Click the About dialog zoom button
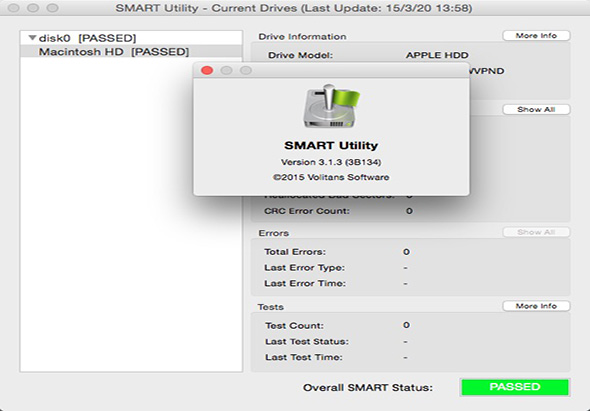This screenshot has height=411, width=590. 246,70
